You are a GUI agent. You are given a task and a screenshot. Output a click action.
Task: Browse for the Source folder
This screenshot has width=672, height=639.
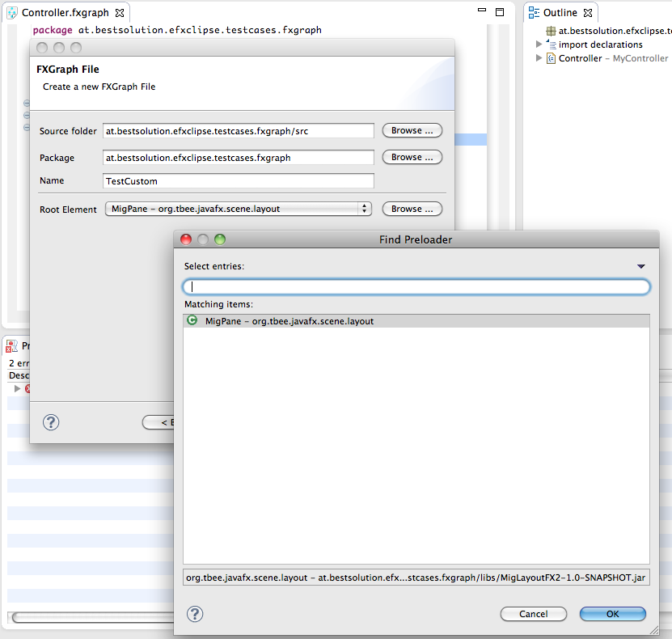tap(412, 130)
